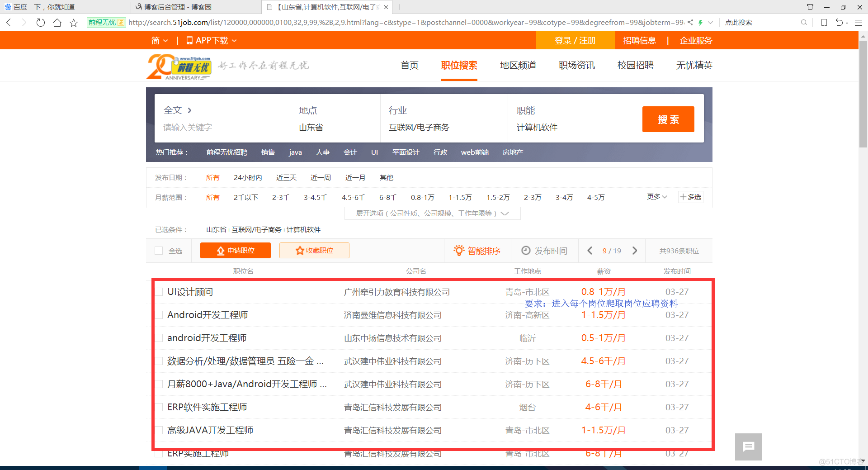Open 职场资讯 navigation item
The height and width of the screenshot is (470, 868).
(x=577, y=66)
